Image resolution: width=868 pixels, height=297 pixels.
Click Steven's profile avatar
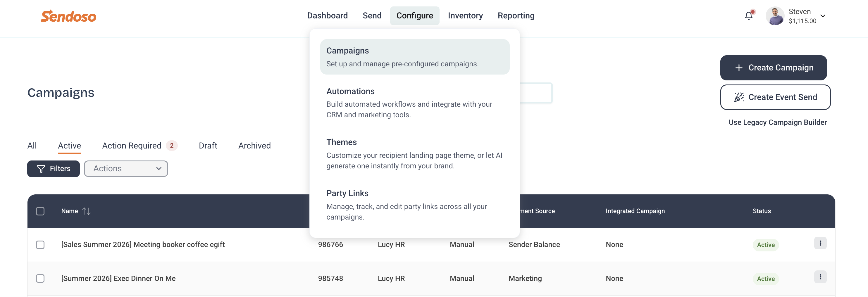coord(775,16)
